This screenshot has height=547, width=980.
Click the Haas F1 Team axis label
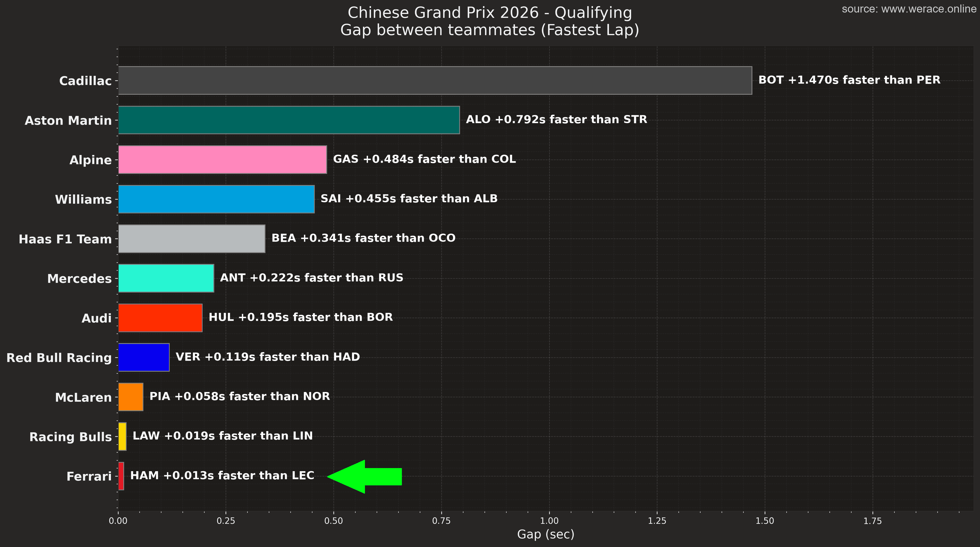point(65,239)
